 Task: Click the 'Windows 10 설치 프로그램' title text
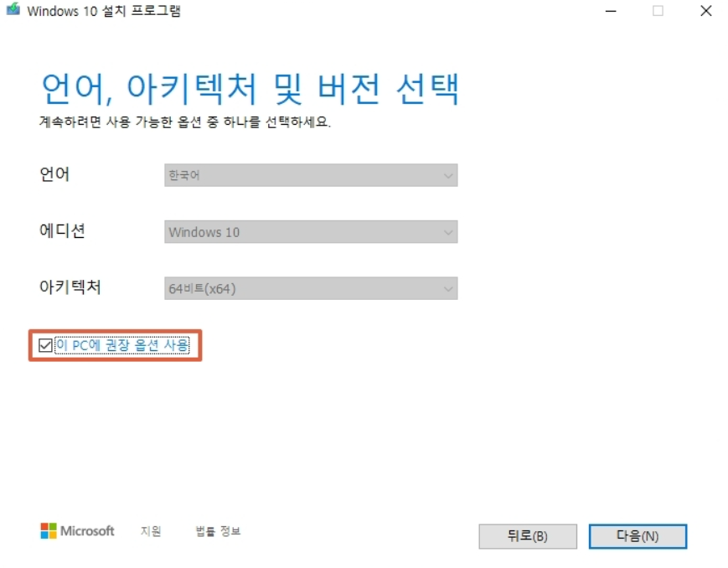104,11
